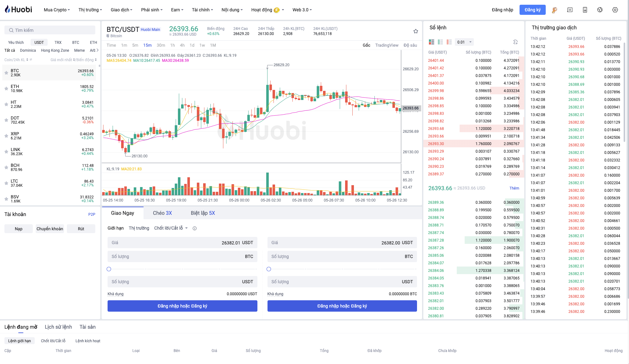
Task: Toggle favorite star for ETH row
Action: tap(6, 89)
